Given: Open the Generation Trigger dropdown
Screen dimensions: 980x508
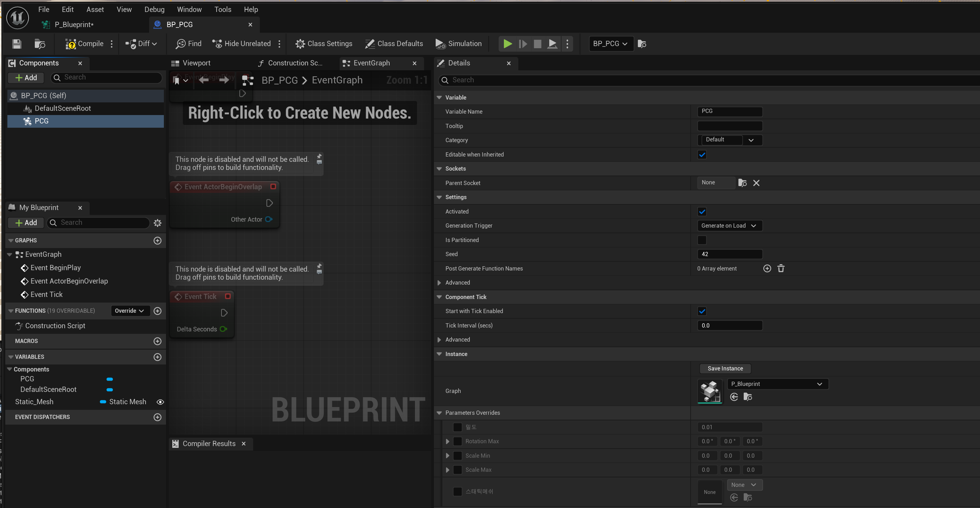Looking at the screenshot, I should pyautogui.click(x=729, y=226).
